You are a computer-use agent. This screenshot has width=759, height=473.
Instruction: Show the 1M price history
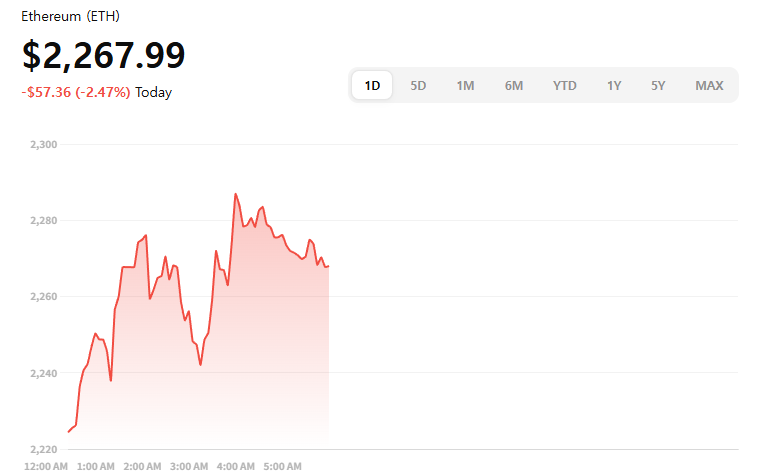tap(465, 86)
